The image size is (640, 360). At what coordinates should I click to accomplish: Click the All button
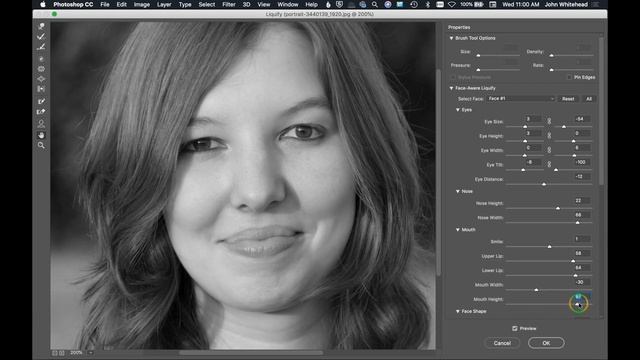[x=589, y=99]
